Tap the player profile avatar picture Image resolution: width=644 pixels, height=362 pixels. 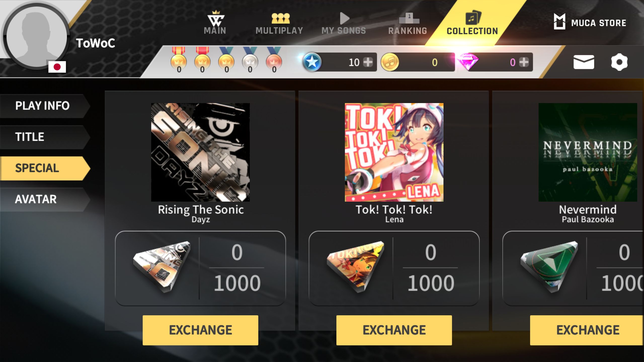37,37
